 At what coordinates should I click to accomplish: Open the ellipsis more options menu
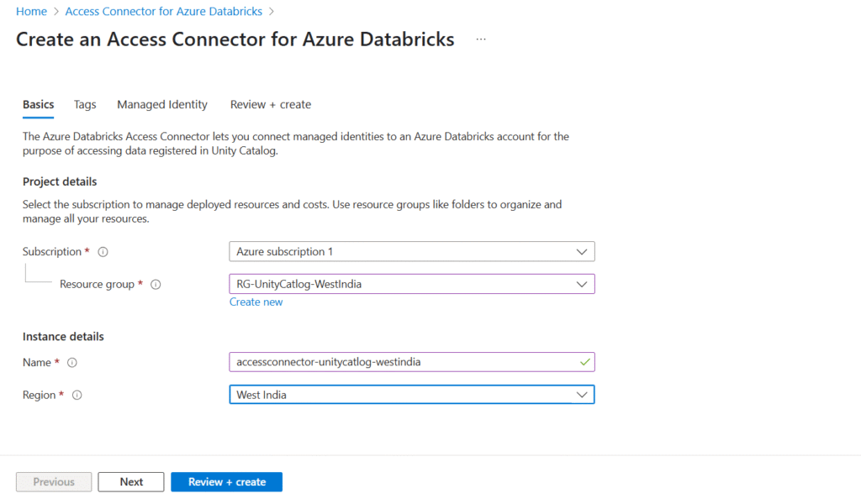481,39
